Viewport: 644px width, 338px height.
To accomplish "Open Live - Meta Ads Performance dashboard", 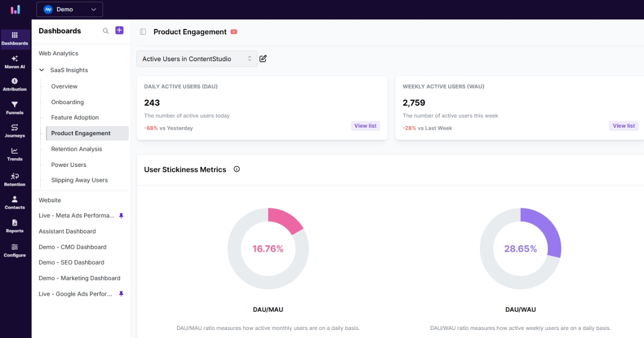I will [77, 216].
